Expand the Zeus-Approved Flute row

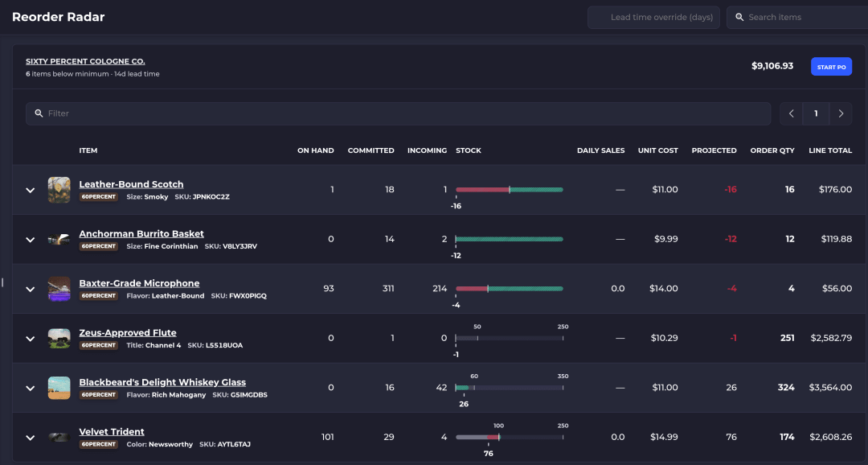click(31, 339)
